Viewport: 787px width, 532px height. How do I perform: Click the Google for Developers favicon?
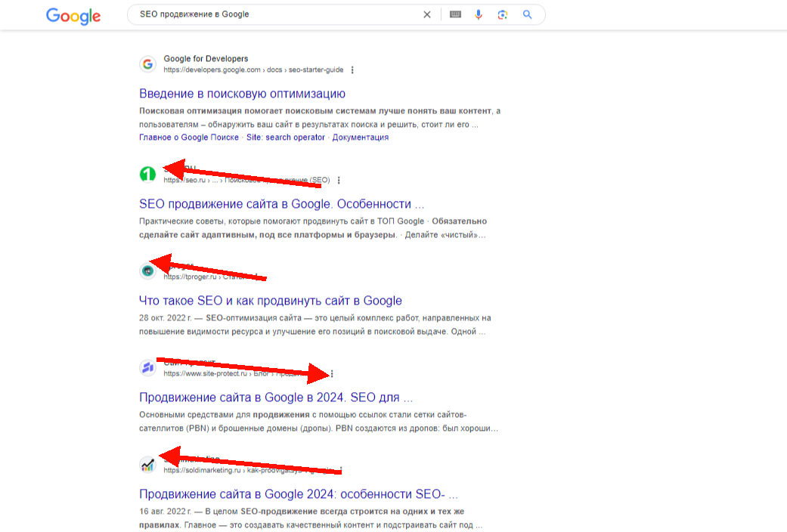pos(147,64)
